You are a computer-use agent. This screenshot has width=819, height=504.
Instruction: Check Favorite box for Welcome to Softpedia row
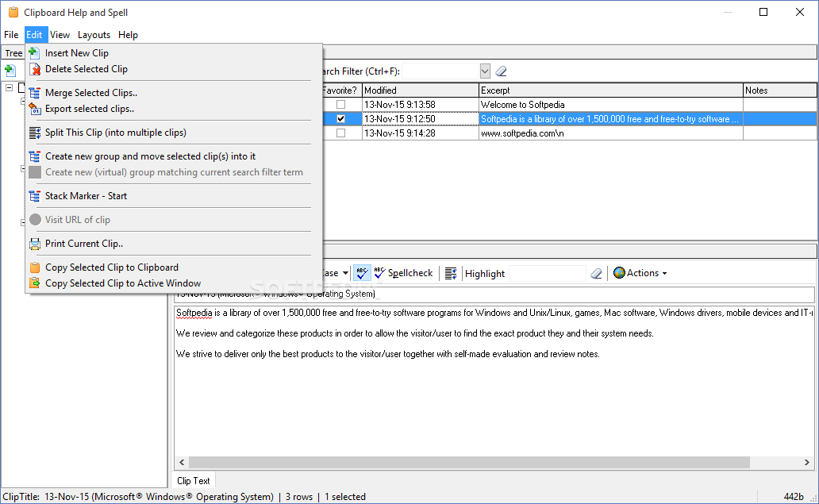pyautogui.click(x=340, y=105)
